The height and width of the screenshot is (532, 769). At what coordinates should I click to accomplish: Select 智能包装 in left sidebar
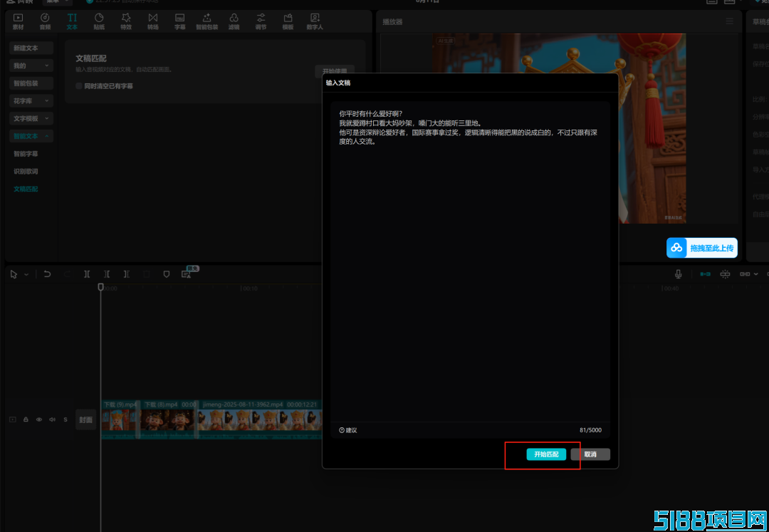point(31,83)
